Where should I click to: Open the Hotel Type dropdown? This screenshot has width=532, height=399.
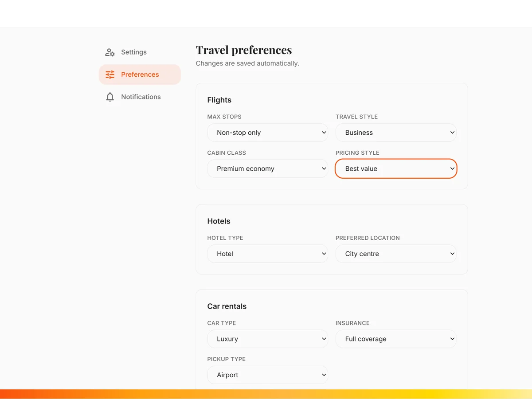point(268,254)
